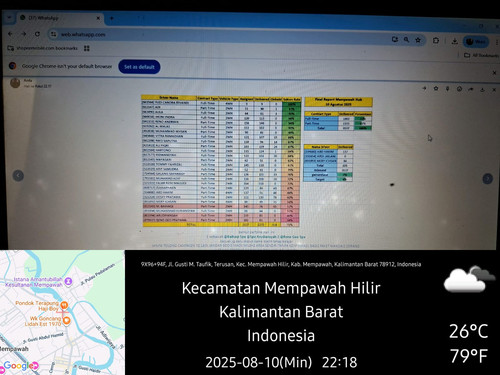Open the Chrome three-dot menu
Screen dimensions: 500x375
(496, 42)
